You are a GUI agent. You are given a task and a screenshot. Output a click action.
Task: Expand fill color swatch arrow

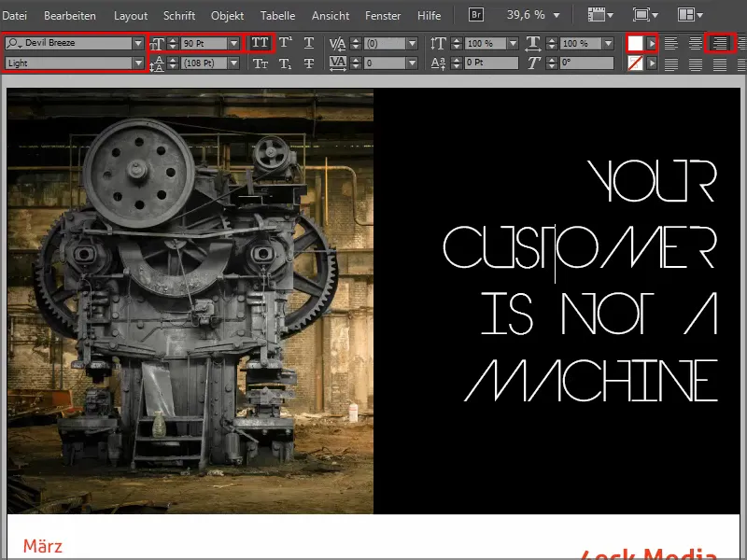pyautogui.click(x=652, y=43)
